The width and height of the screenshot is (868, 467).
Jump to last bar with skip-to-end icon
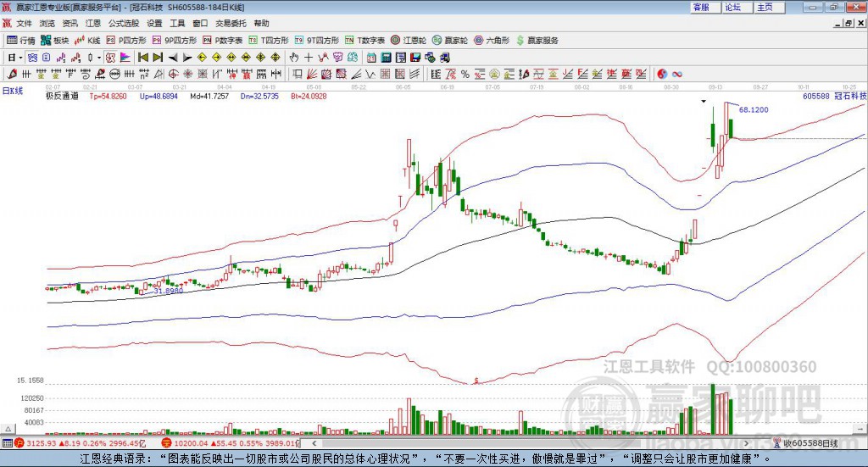[158, 58]
